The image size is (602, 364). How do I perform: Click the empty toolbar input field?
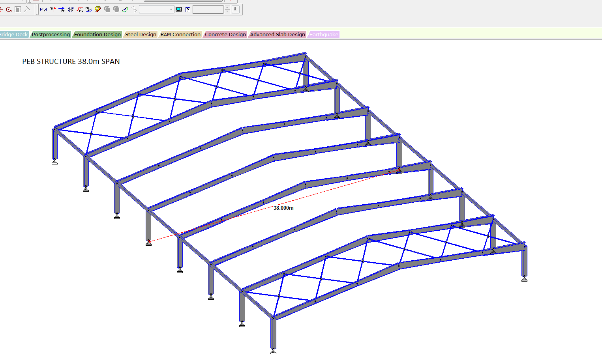click(208, 9)
